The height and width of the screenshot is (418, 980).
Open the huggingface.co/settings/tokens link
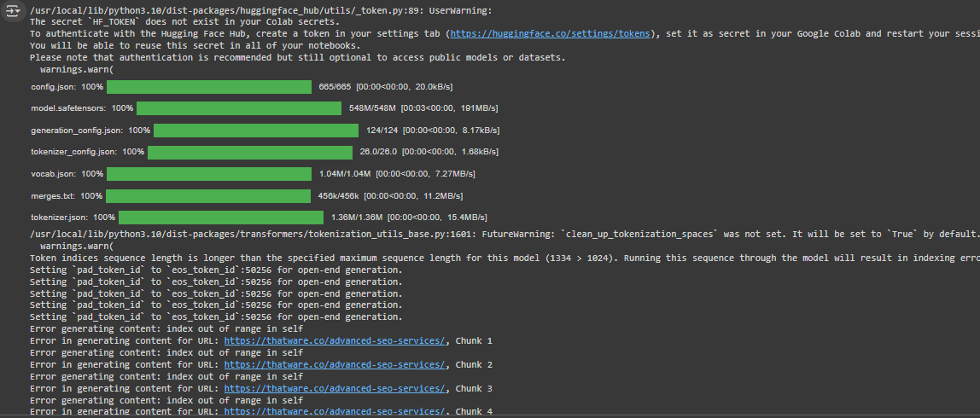pos(550,34)
